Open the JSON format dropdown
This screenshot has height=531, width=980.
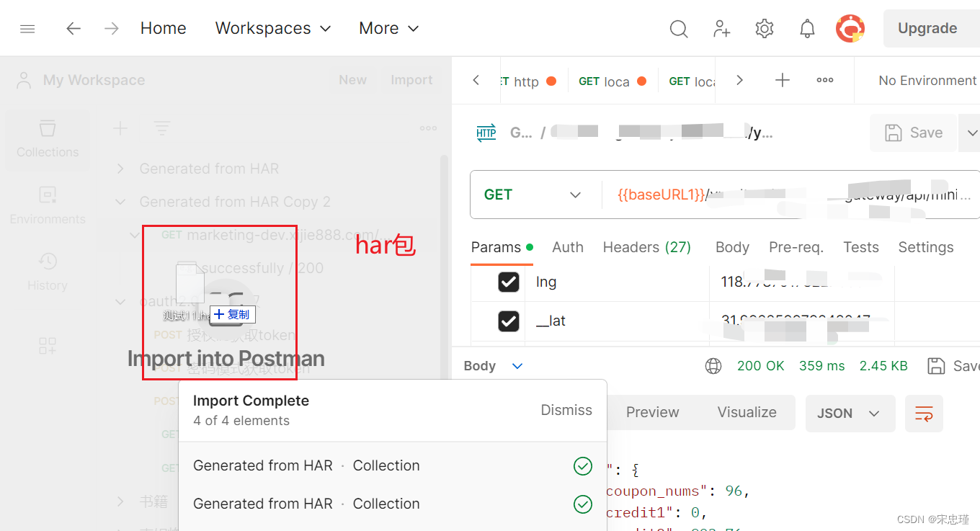coord(850,414)
